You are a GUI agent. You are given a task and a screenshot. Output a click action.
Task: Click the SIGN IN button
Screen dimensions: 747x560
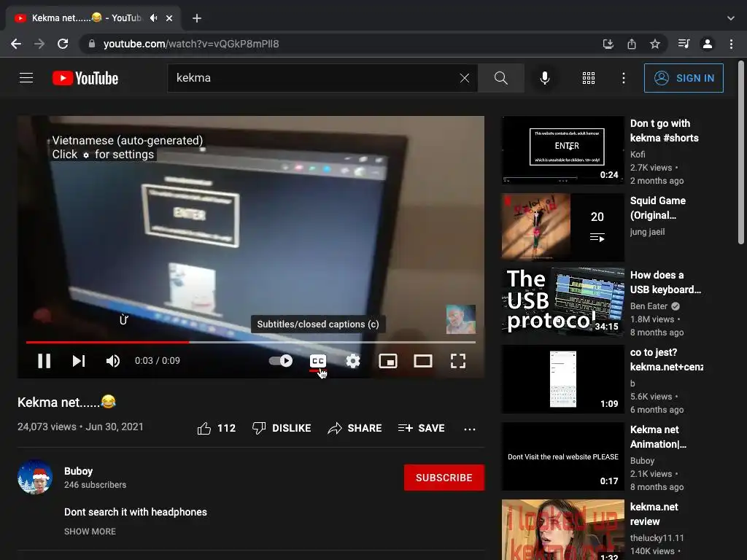[684, 78]
